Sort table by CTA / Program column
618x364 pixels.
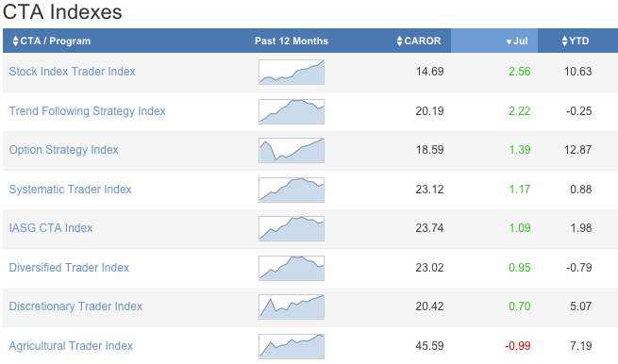coord(52,41)
